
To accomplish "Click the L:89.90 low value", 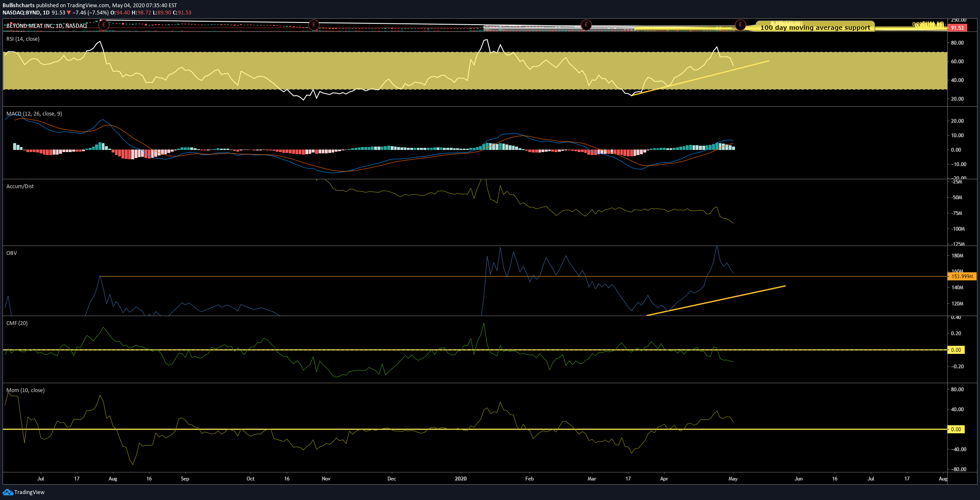I will [x=162, y=13].
